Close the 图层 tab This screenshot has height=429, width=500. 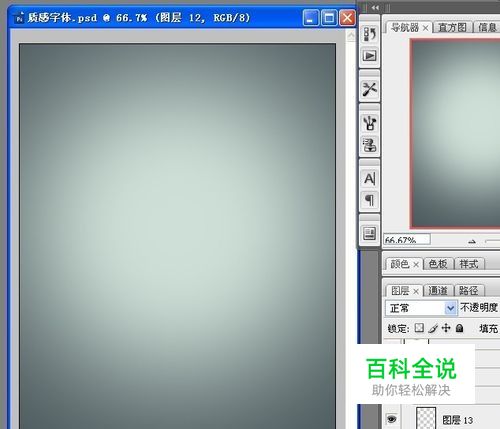tap(416, 292)
